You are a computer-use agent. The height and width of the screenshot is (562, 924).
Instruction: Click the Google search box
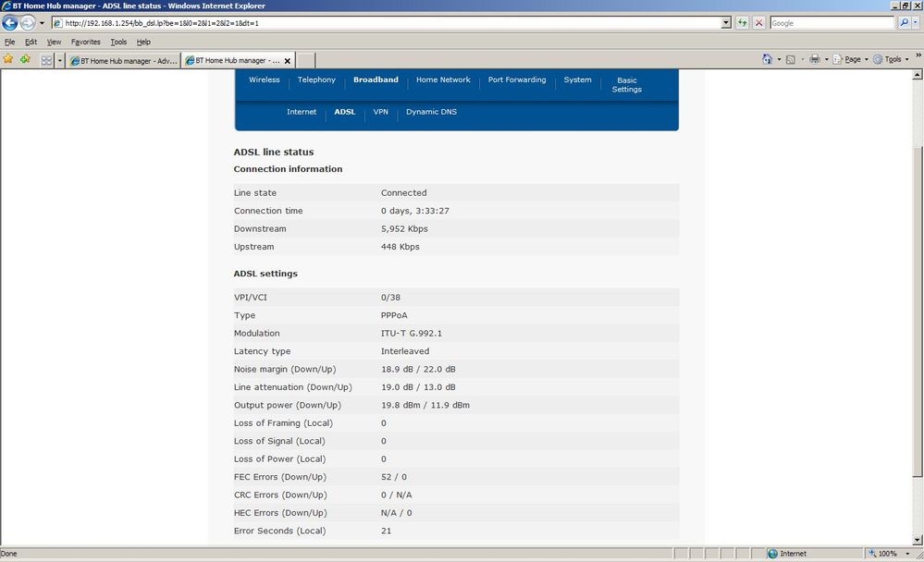[832, 23]
